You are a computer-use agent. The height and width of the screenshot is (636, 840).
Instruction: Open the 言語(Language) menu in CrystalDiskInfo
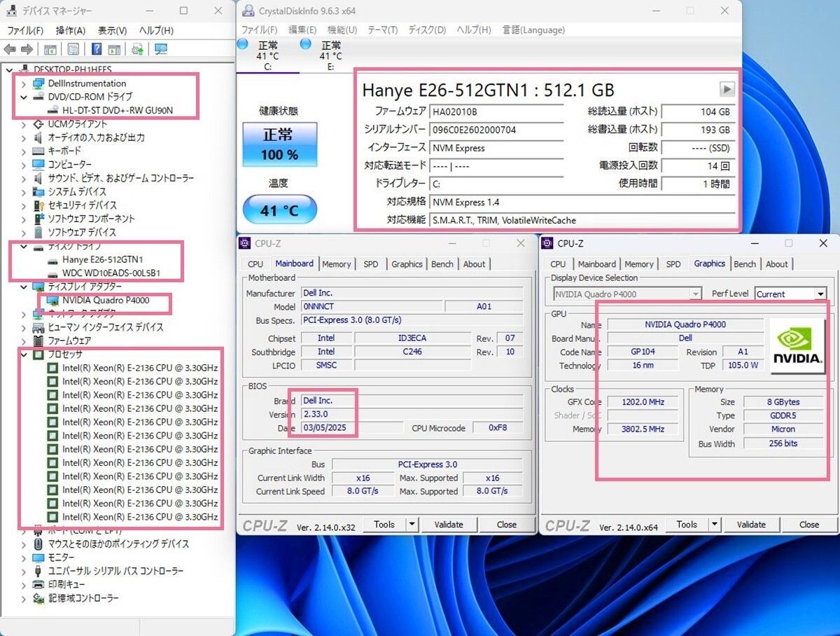coord(533,30)
